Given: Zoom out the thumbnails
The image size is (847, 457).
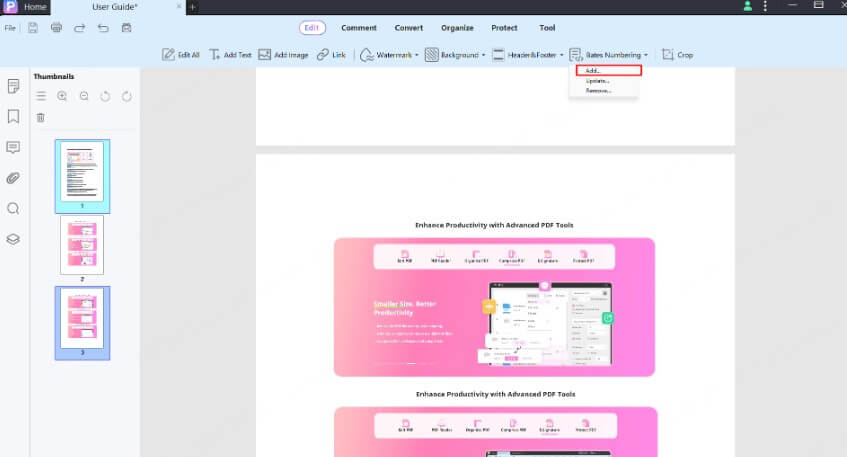Looking at the screenshot, I should click(x=84, y=96).
